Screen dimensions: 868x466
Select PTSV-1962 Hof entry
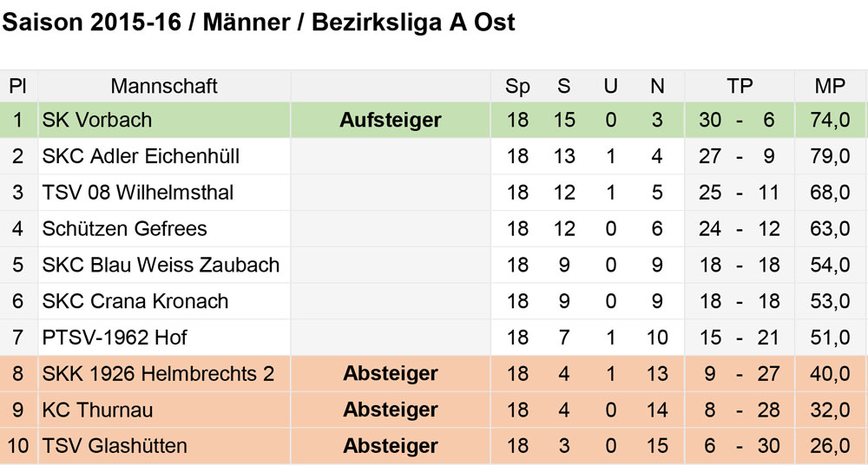[115, 338]
